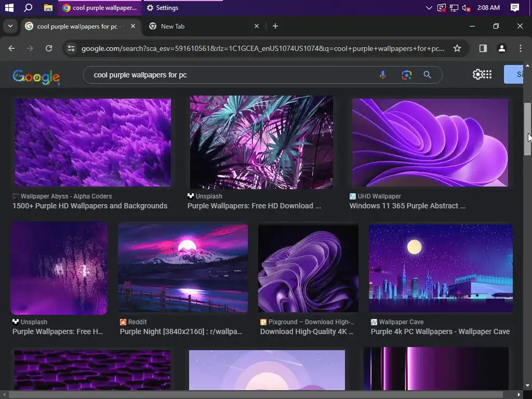View site information icon

coord(71,48)
